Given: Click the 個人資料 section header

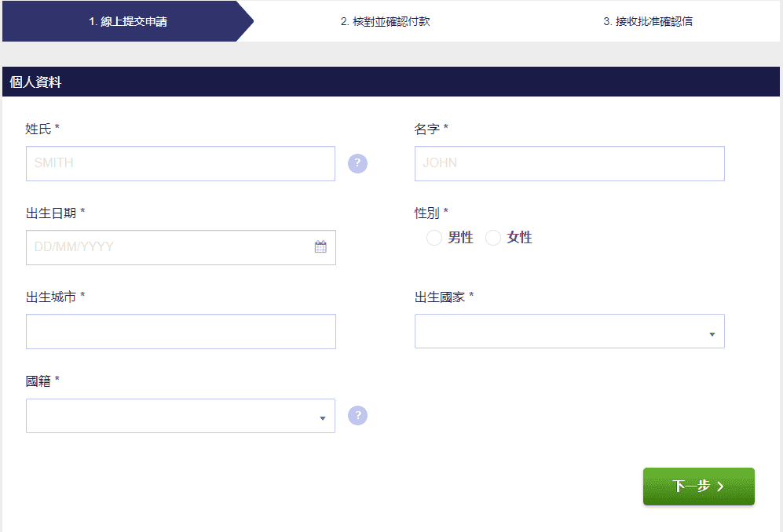Looking at the screenshot, I should click(391, 82).
